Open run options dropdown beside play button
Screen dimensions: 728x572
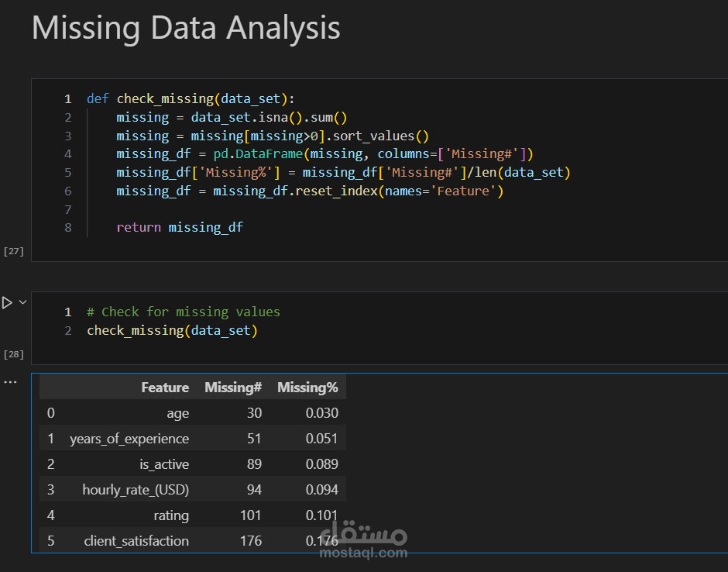(22, 302)
